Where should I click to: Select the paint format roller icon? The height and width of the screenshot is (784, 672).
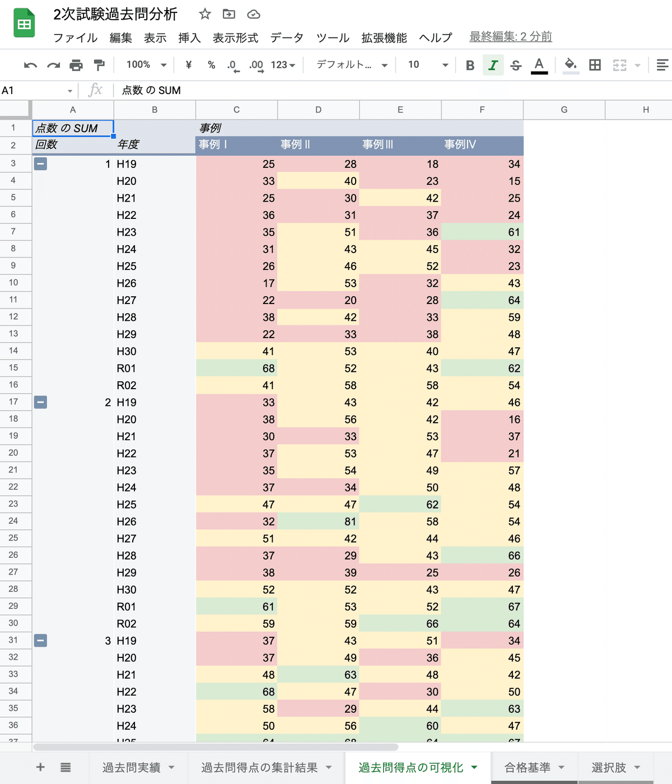tap(99, 65)
